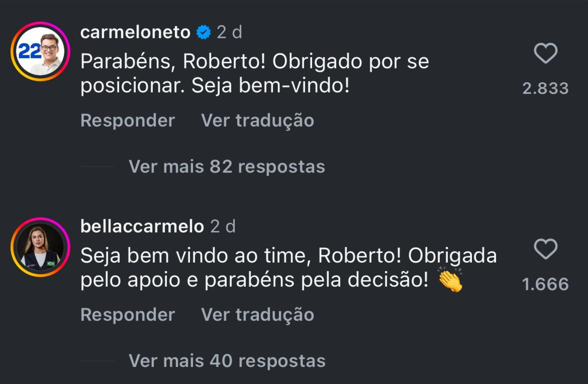
Task: Click the clapping hands emoji
Action: pos(450,279)
